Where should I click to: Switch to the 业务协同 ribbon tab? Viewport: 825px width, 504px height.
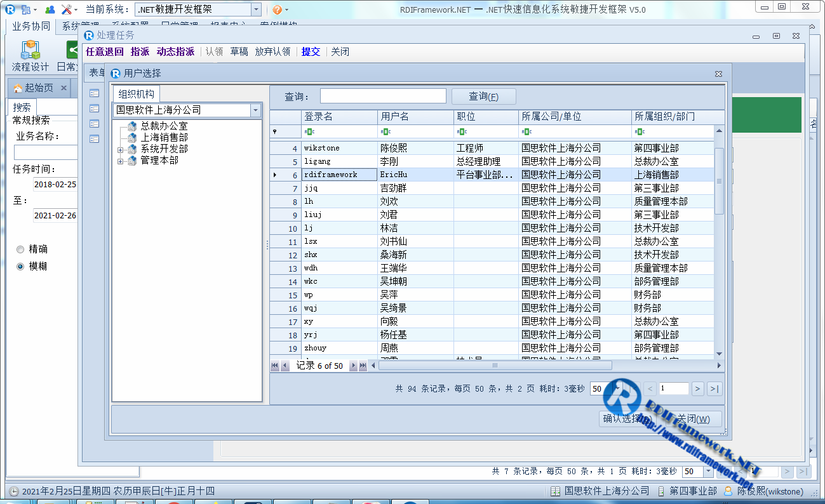click(x=31, y=26)
